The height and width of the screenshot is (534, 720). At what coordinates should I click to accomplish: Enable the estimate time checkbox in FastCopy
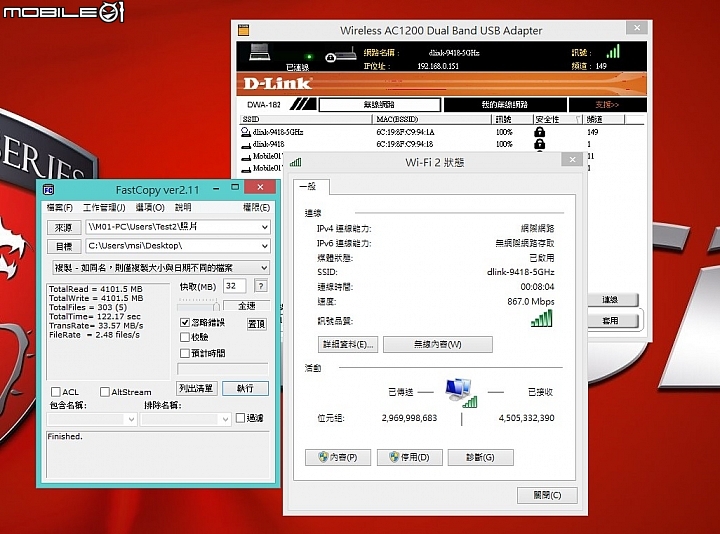[x=185, y=353]
